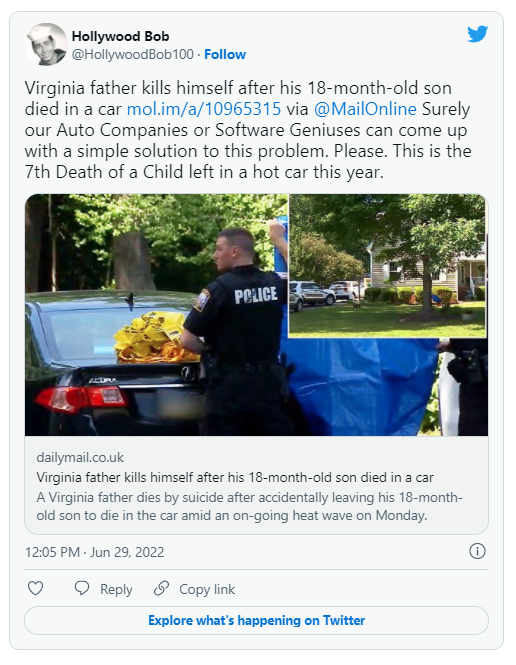Open the mol.im/a/10965315 link
This screenshot has height=665, width=516.
coord(204,109)
